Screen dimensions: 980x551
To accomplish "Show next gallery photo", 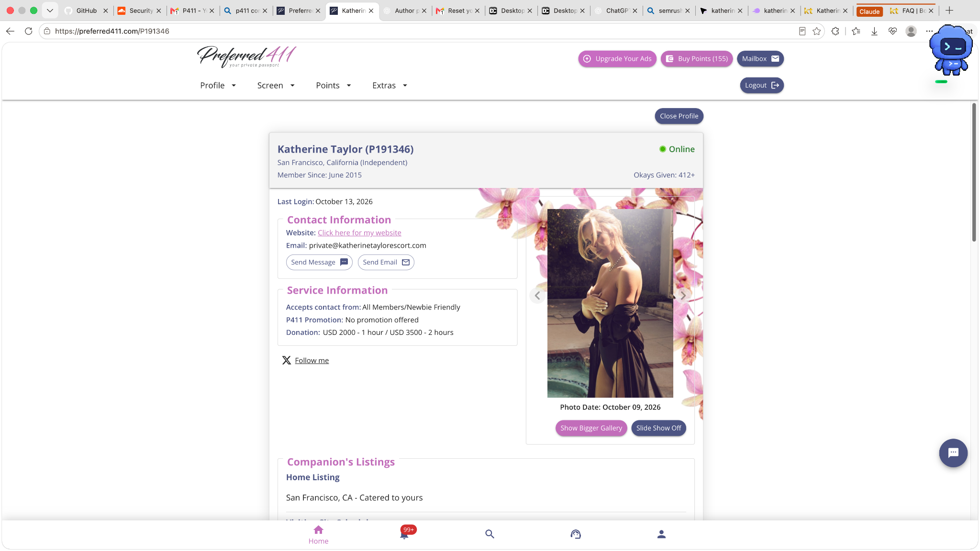I will tap(683, 296).
